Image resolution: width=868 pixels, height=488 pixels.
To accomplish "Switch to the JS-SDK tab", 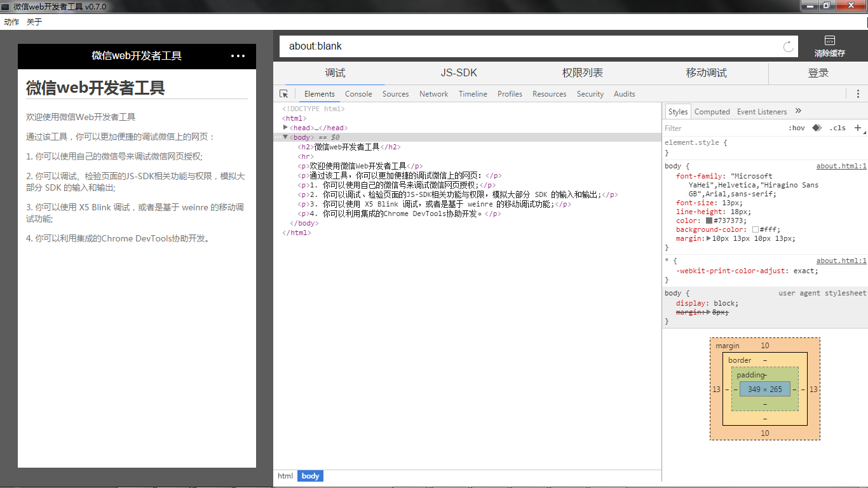I will pyautogui.click(x=459, y=73).
